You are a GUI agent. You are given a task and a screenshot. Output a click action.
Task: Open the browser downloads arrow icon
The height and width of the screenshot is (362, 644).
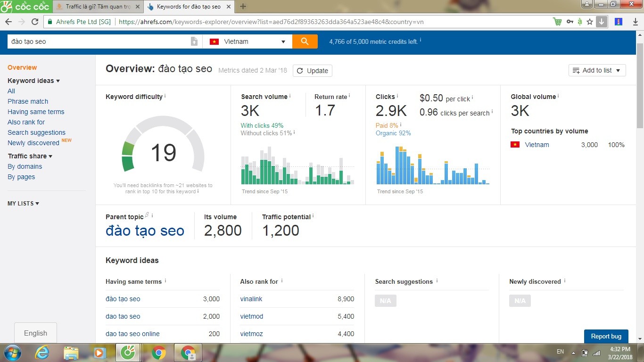tap(635, 22)
